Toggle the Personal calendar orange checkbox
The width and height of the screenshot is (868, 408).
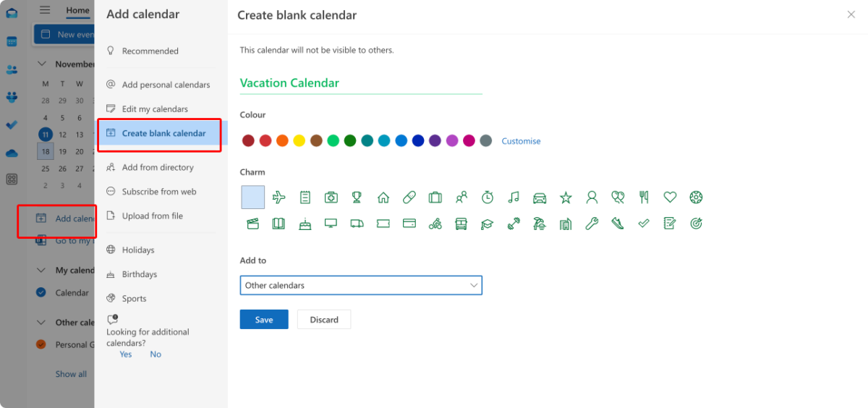point(41,344)
